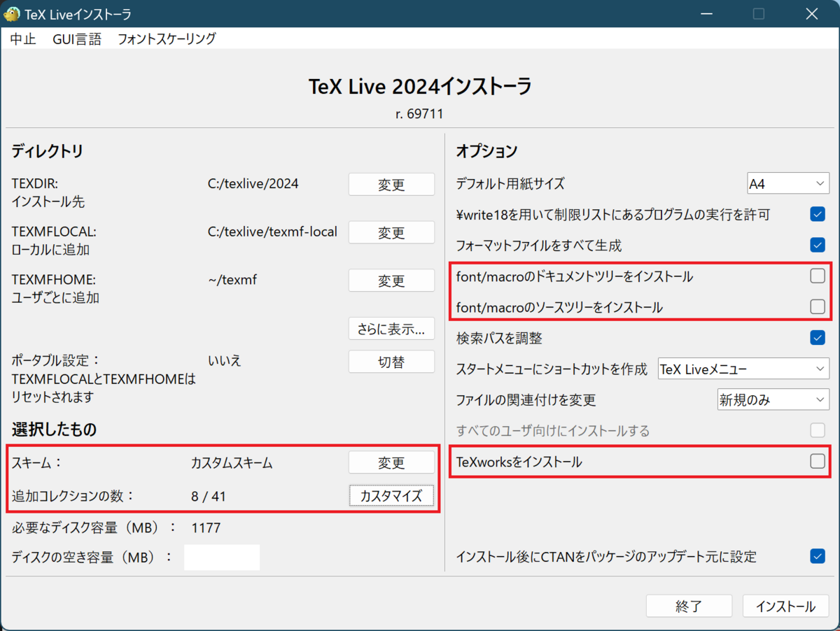This screenshot has height=631, width=840.
Task: Open the フォントスケーリング menu
Action: click(x=167, y=39)
